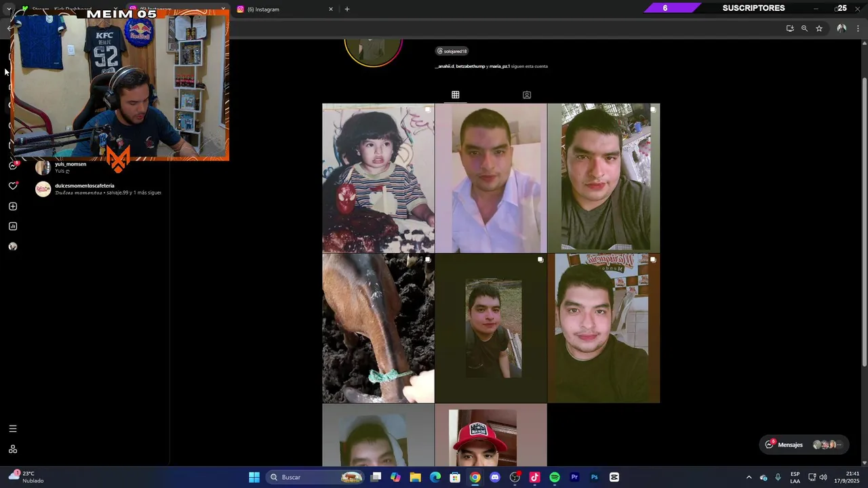868x488 pixels.
Task: Open Spotify from the taskbar
Action: tap(555, 477)
